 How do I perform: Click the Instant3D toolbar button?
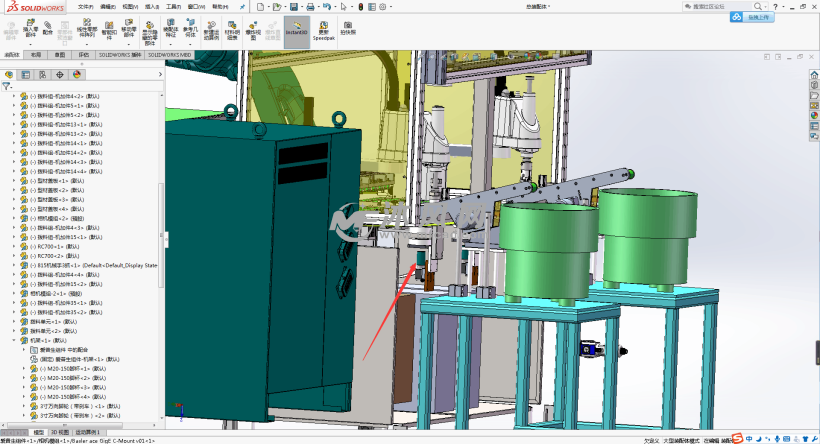coord(295,26)
